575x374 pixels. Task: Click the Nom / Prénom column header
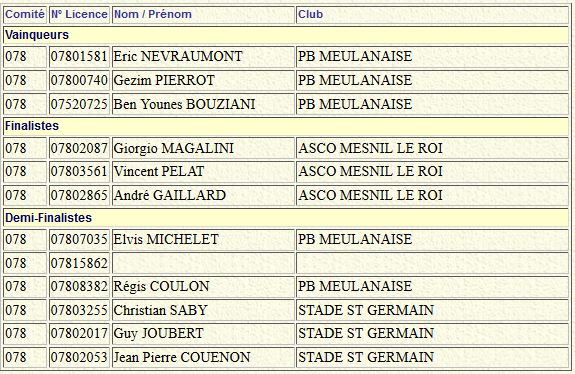153,14
